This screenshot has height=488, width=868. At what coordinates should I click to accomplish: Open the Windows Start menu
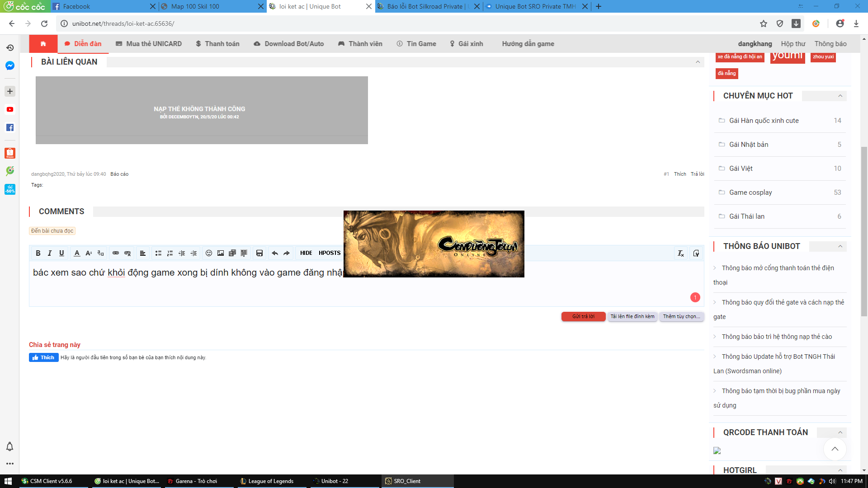coord(8,481)
